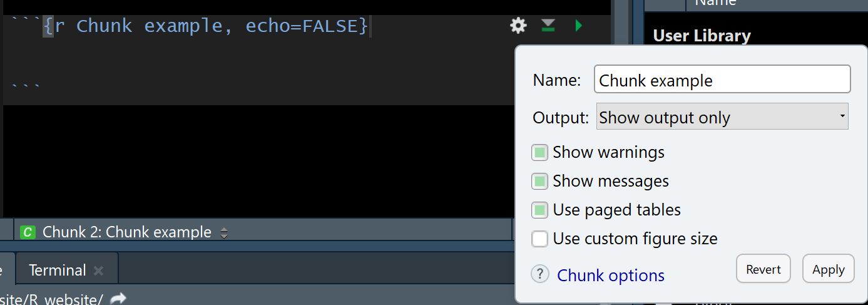Open the Output dropdown showing Show output only
The height and width of the screenshot is (305, 868).
(722, 117)
